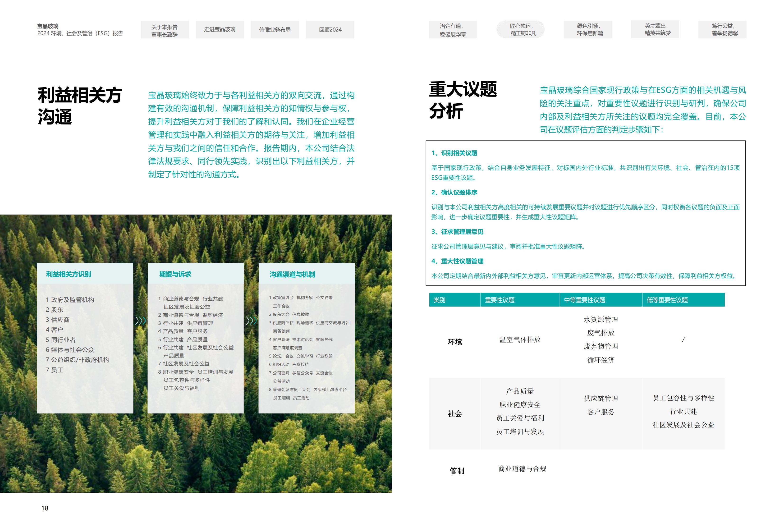This screenshot has width=784, height=532.
Task: Open the 关于本报告 董事长致辞 tab
Action: click(164, 30)
